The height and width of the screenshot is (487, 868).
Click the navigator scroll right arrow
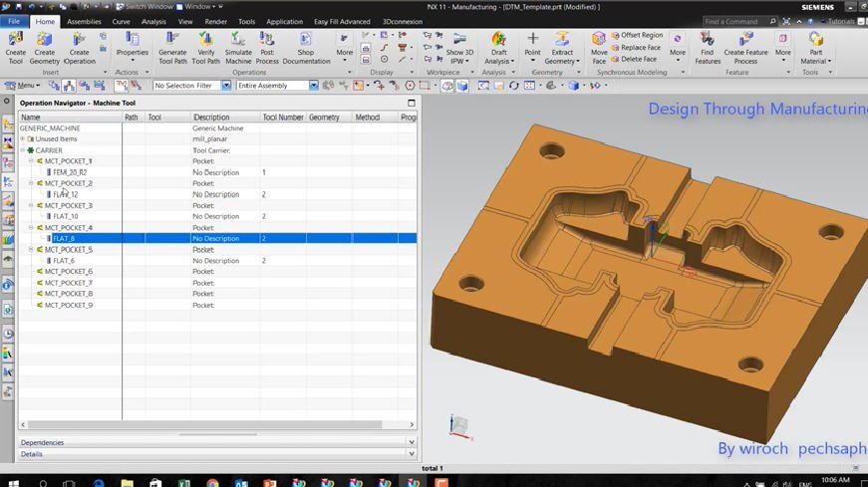pyautogui.click(x=412, y=424)
